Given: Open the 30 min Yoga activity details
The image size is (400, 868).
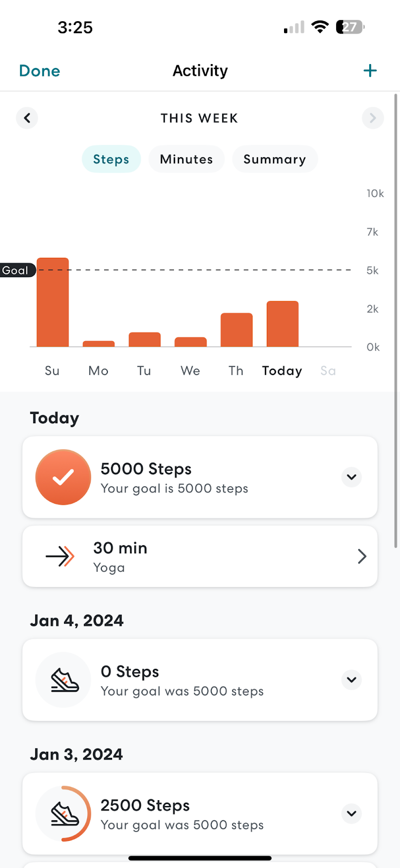Looking at the screenshot, I should [x=362, y=556].
